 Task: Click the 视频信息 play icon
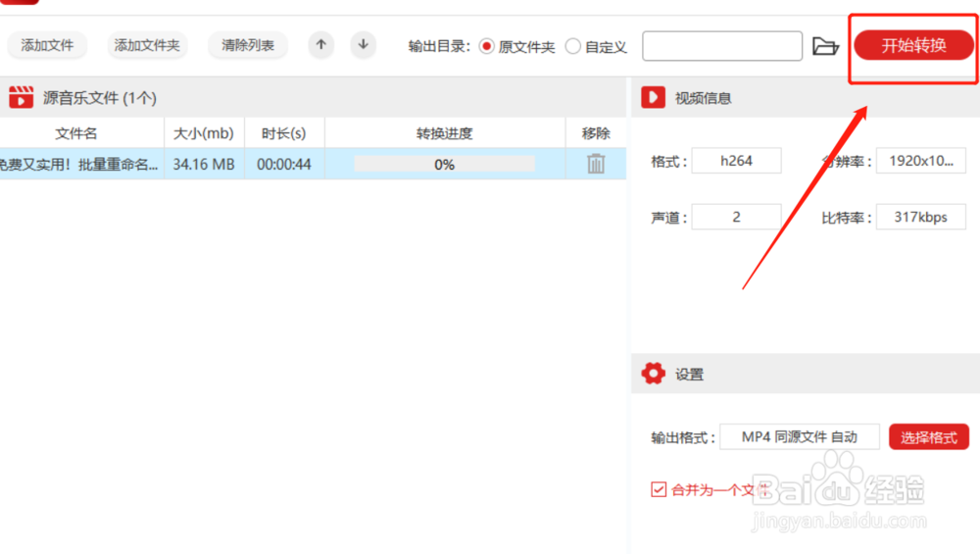pyautogui.click(x=653, y=97)
